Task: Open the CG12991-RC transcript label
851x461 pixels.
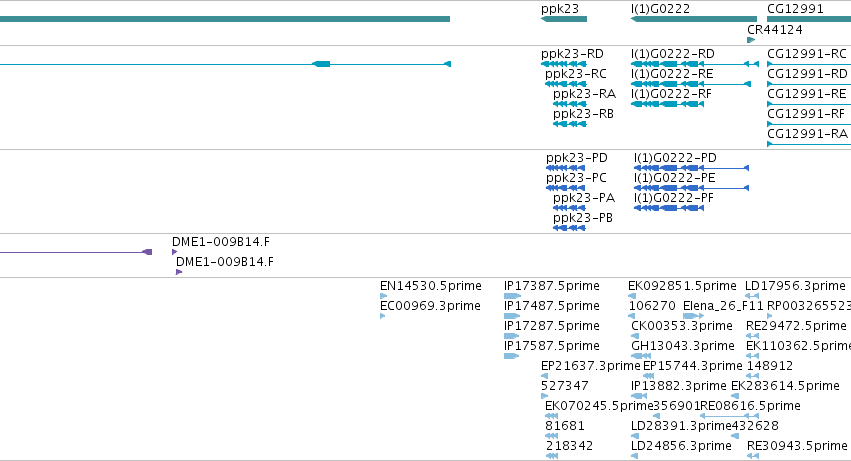Action: point(806,54)
